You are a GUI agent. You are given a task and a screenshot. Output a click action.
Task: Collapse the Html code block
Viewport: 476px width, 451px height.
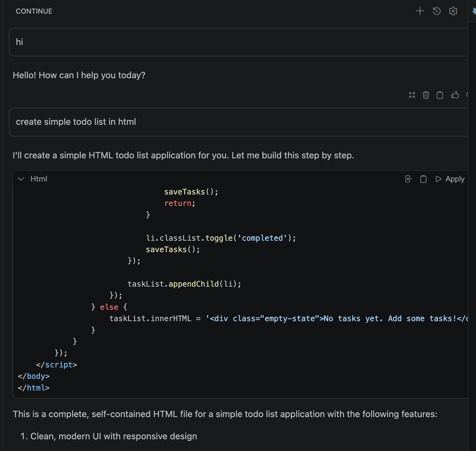[21, 179]
